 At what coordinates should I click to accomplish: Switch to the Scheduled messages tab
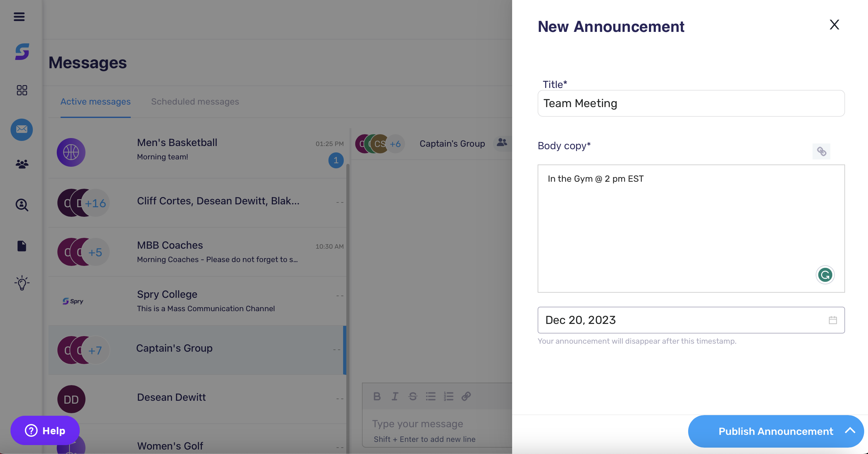pyautogui.click(x=195, y=101)
